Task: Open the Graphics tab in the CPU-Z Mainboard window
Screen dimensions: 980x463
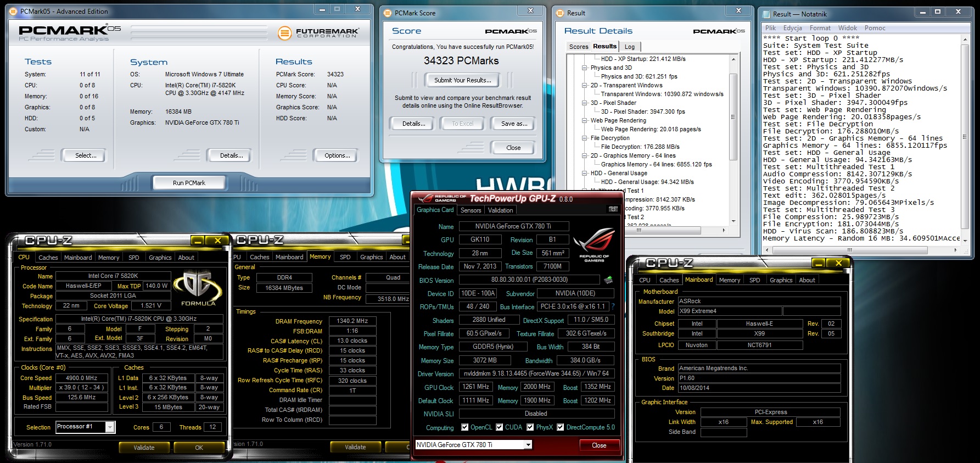Action: (x=781, y=280)
